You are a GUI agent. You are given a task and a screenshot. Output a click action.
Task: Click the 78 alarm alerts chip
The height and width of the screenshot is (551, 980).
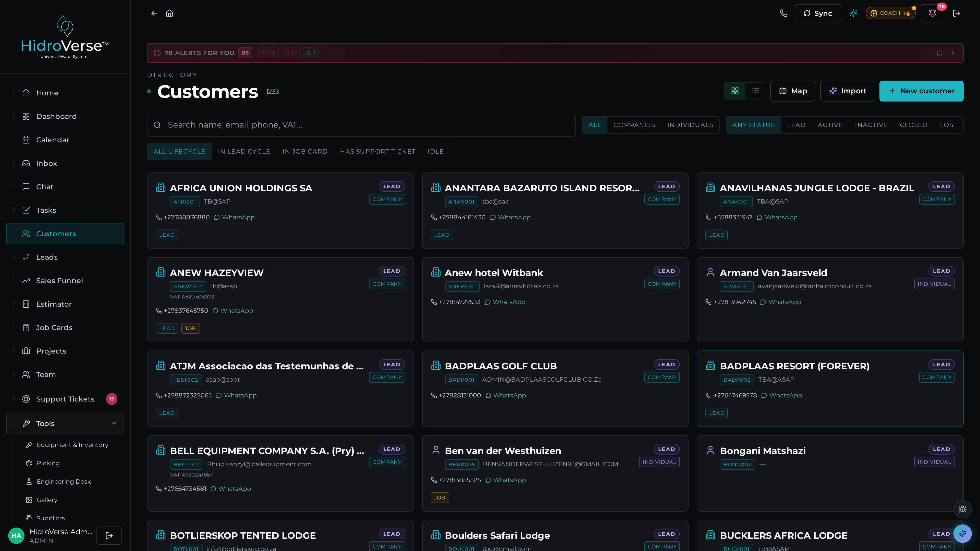pyautogui.click(x=268, y=53)
